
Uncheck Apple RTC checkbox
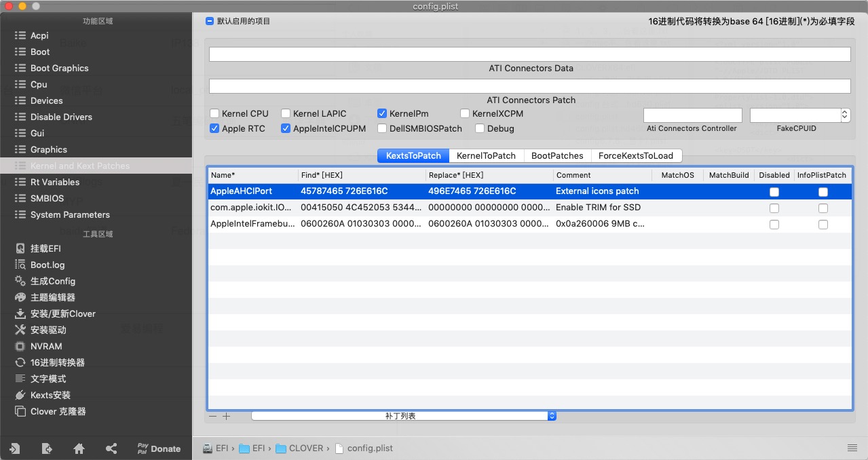[214, 128]
